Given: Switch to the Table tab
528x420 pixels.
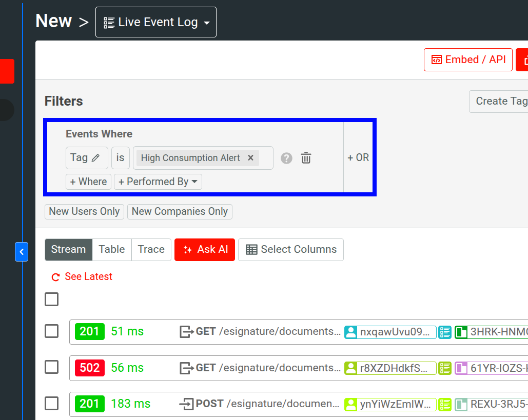Looking at the screenshot, I should [x=111, y=249].
